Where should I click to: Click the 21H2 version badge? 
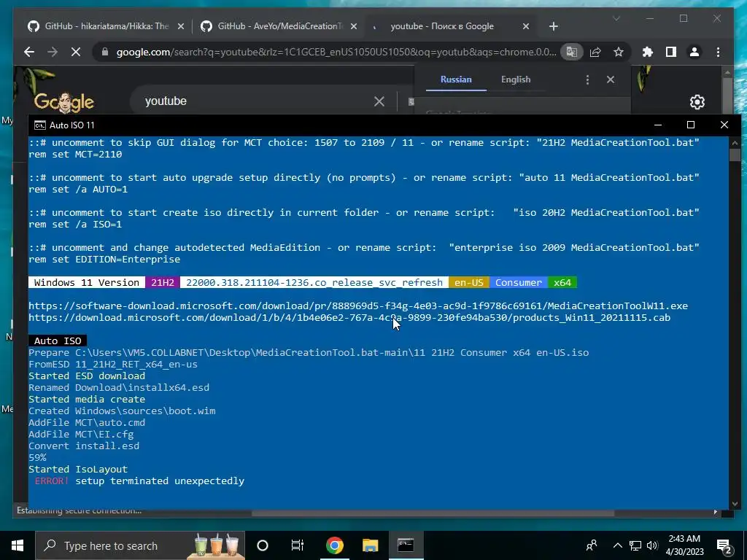point(163,282)
